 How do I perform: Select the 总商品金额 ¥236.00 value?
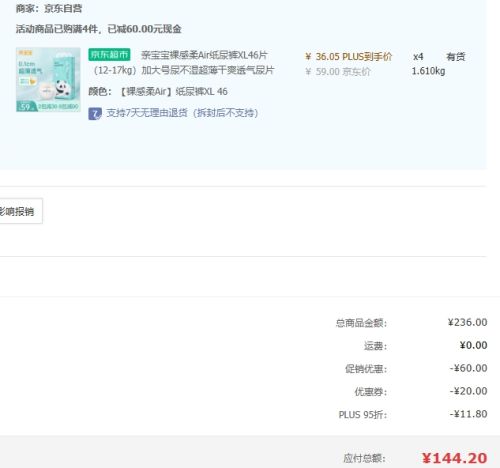468,322
